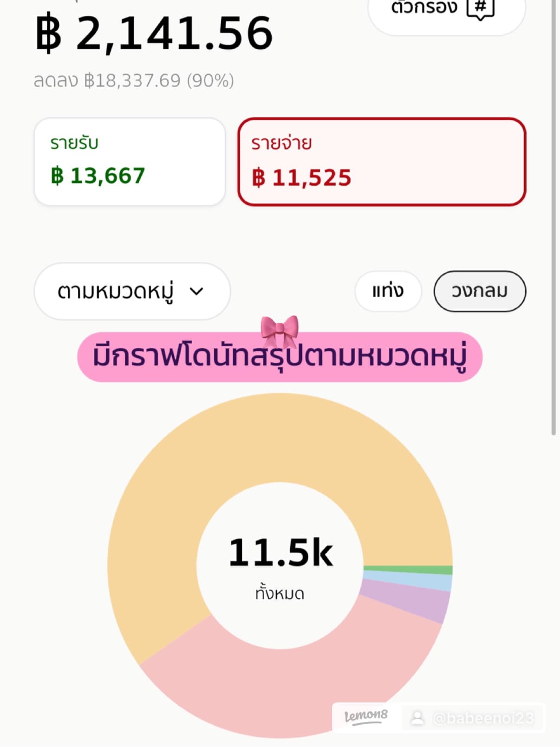Image resolution: width=560 pixels, height=747 pixels.
Task: Select the รายจ่าย expense card
Action: coord(382,162)
